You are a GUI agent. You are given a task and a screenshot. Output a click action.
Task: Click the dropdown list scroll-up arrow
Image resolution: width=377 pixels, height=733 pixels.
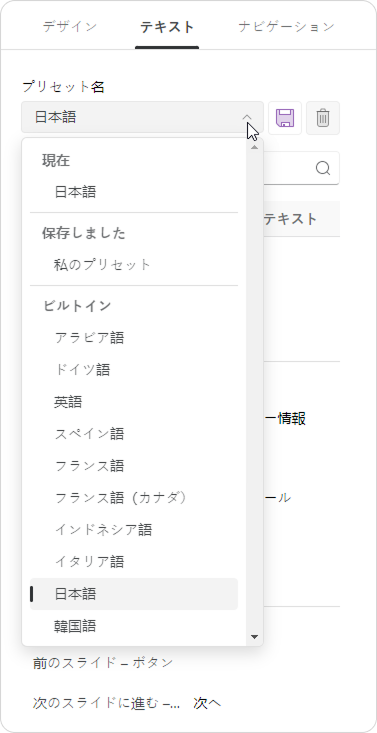click(254, 147)
